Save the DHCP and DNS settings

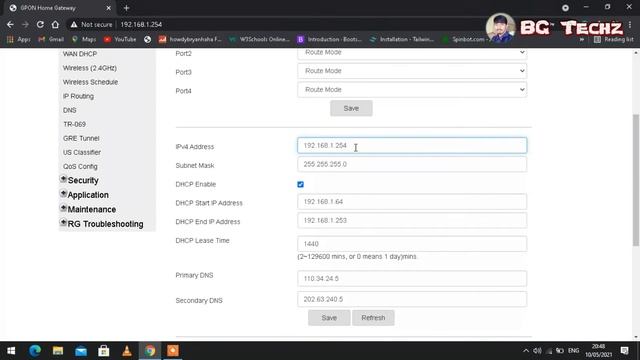pos(329,318)
